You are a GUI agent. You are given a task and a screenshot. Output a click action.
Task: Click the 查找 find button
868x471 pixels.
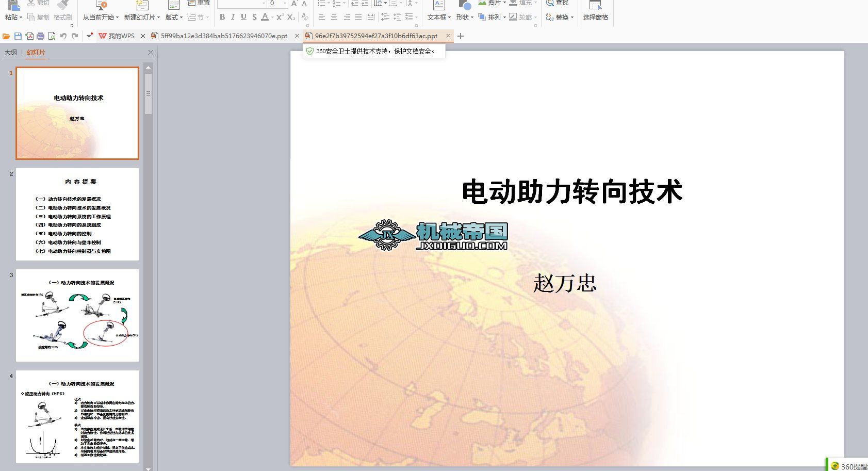coord(558,3)
